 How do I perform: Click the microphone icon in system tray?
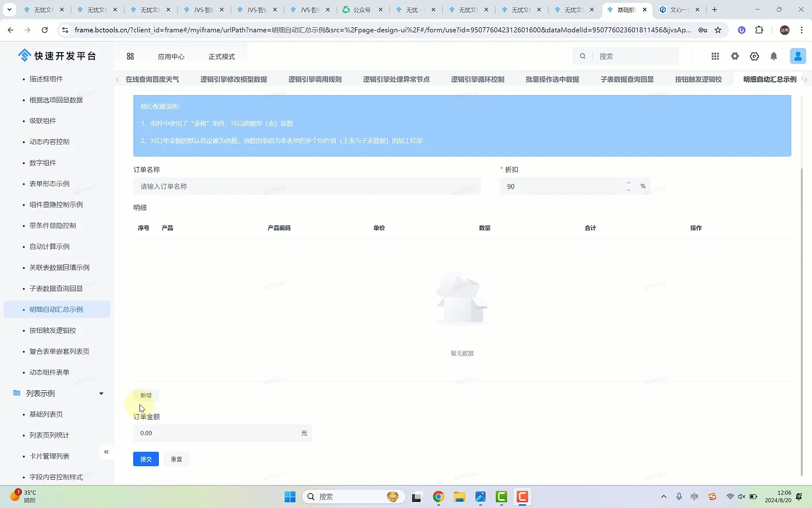[679, 497]
